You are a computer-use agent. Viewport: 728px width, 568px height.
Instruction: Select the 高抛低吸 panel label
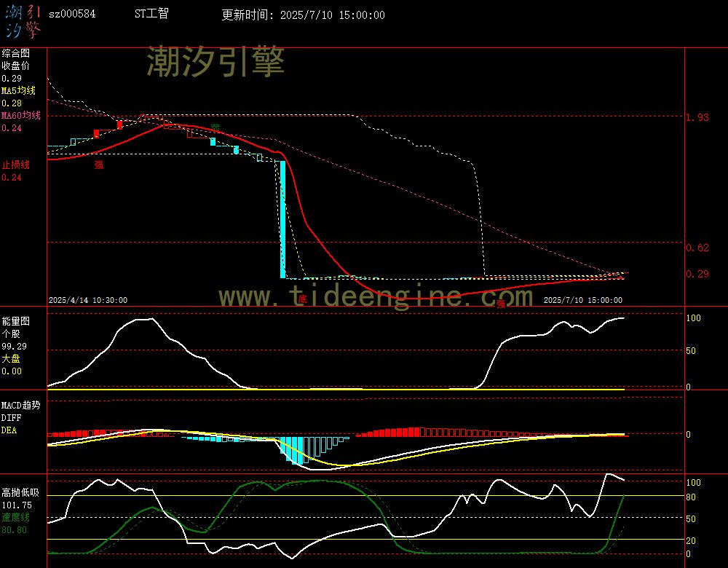[x=20, y=492]
